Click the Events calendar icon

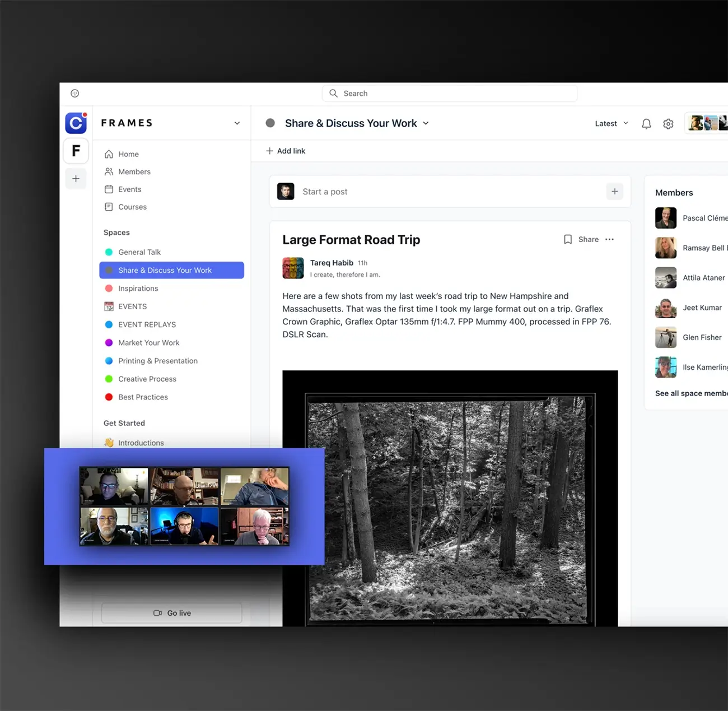click(x=109, y=189)
